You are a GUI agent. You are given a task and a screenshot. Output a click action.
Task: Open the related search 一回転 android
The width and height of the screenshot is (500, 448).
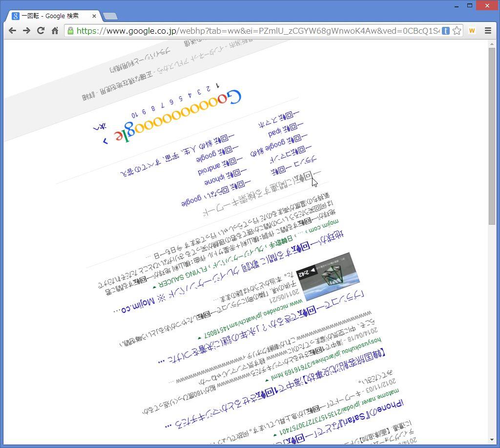coord(220,166)
